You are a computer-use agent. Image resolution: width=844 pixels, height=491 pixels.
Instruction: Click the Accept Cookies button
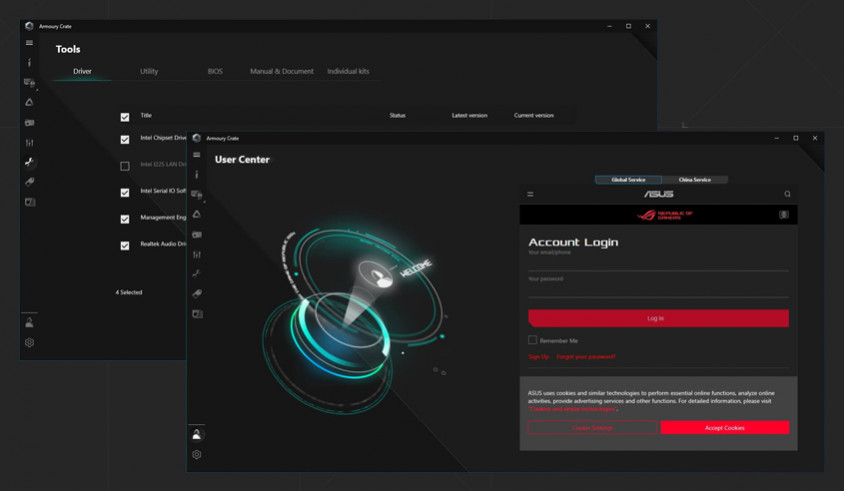(x=724, y=428)
